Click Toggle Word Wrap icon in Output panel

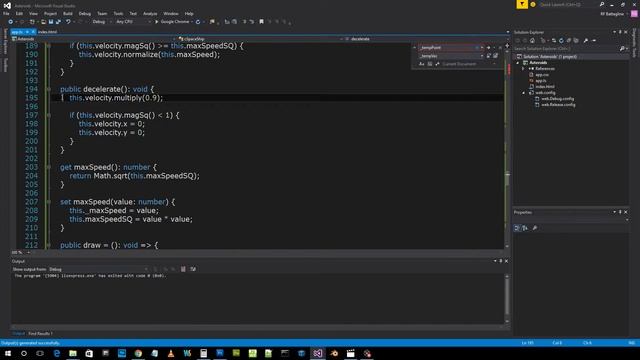point(193,269)
